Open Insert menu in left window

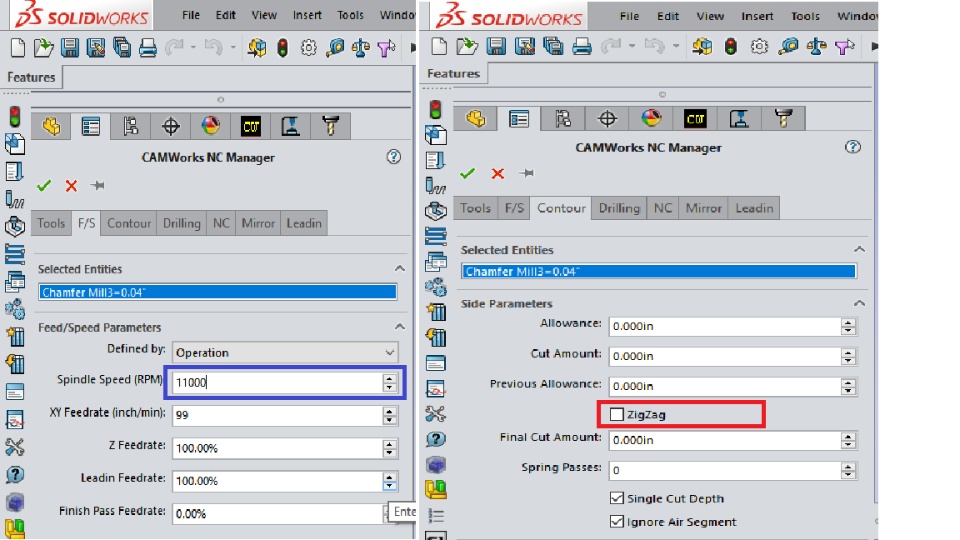(x=307, y=15)
